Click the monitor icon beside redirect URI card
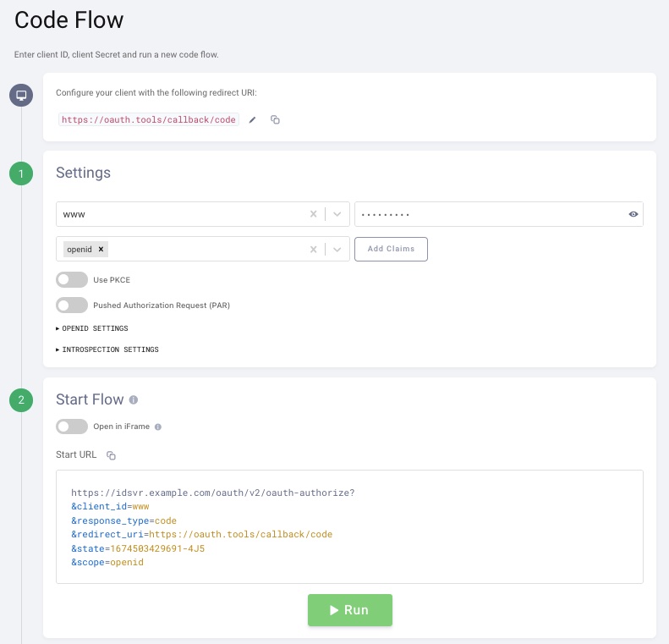This screenshot has height=644, width=669. 21,95
